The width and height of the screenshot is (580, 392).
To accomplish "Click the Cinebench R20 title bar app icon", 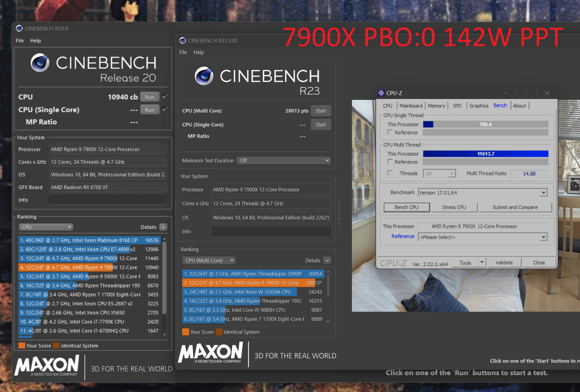I will pyautogui.click(x=19, y=28).
